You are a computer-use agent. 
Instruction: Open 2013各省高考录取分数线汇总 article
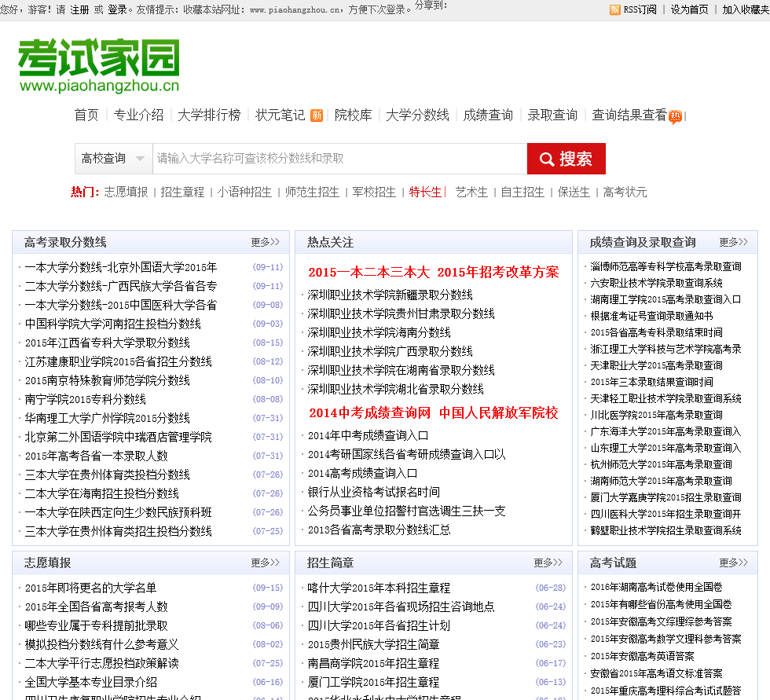pyautogui.click(x=379, y=530)
